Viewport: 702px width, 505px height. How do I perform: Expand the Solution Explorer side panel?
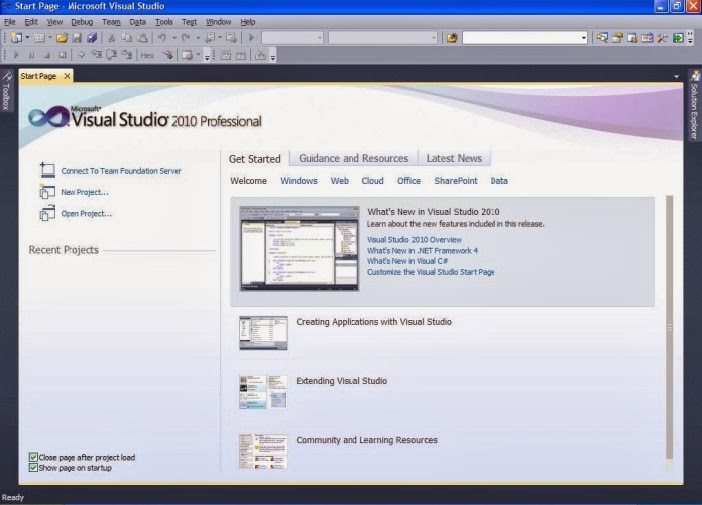[x=694, y=105]
